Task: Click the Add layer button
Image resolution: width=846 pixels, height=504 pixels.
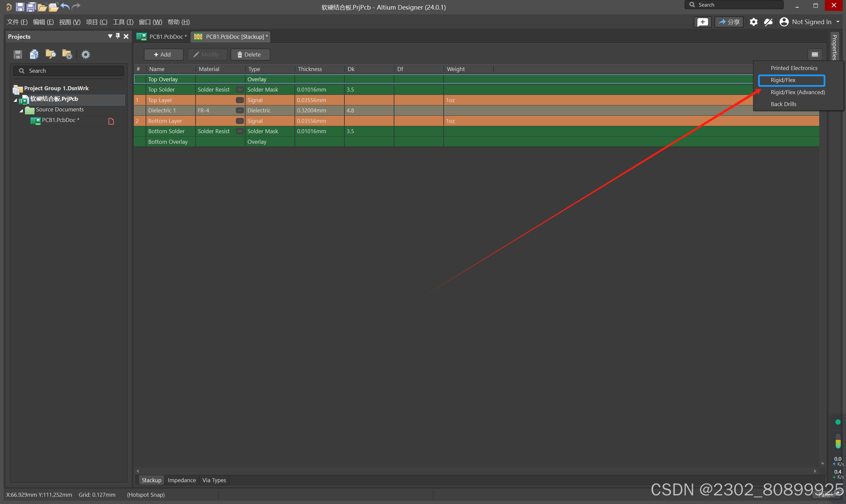Action: [x=163, y=55]
